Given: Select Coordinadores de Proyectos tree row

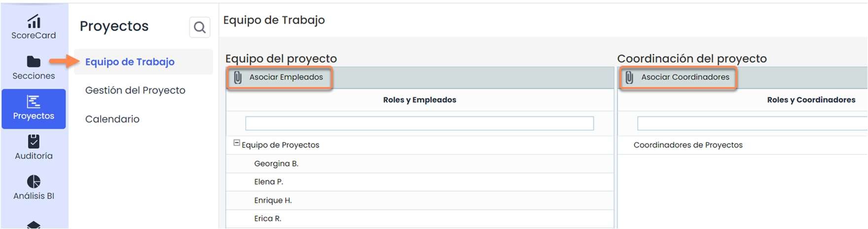Looking at the screenshot, I should pyautogui.click(x=688, y=145).
